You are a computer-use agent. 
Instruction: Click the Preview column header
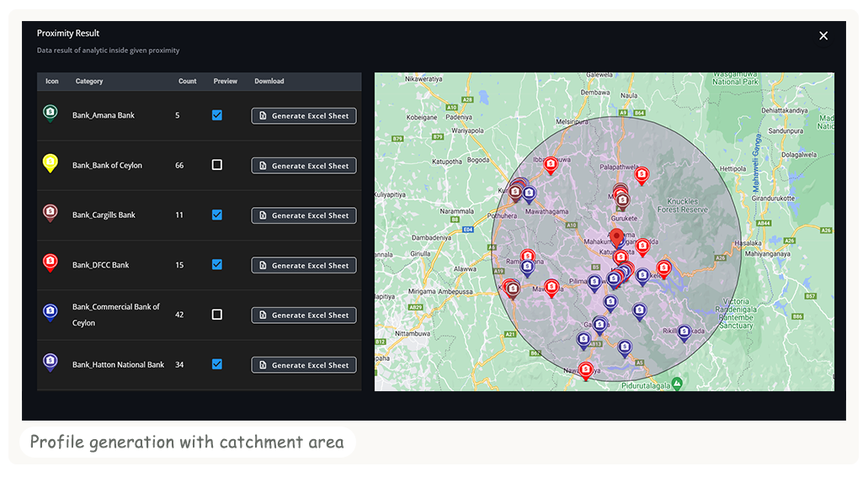coord(226,81)
